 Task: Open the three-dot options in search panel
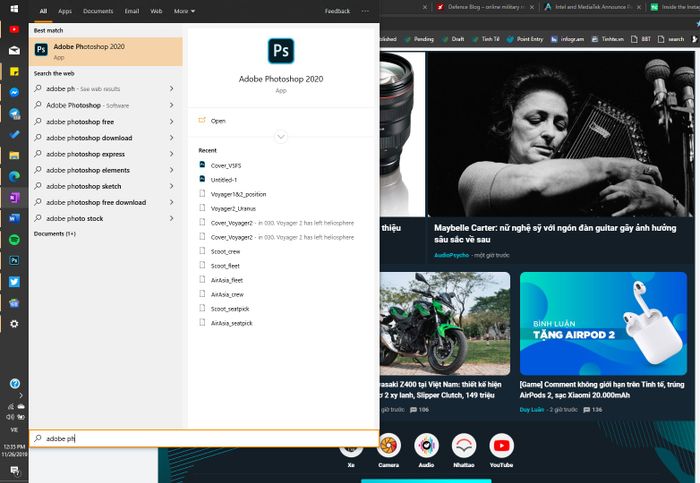(x=365, y=11)
